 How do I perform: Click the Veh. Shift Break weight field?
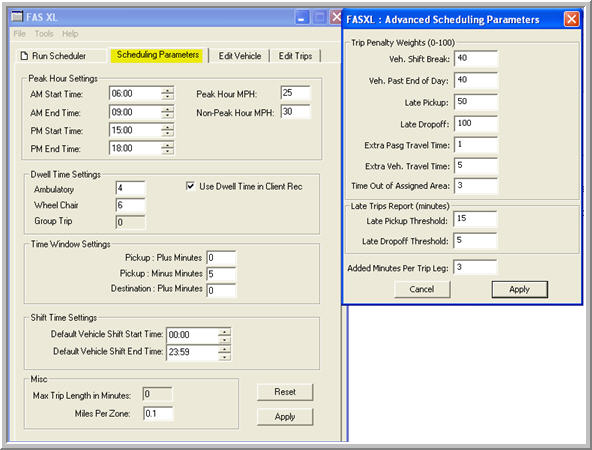(476, 59)
